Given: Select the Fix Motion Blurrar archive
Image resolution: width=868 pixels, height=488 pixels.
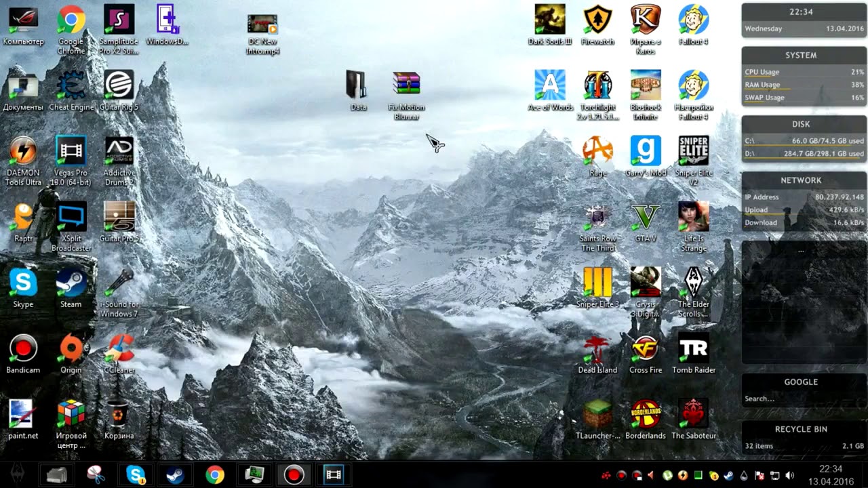Looking at the screenshot, I should [x=406, y=96].
